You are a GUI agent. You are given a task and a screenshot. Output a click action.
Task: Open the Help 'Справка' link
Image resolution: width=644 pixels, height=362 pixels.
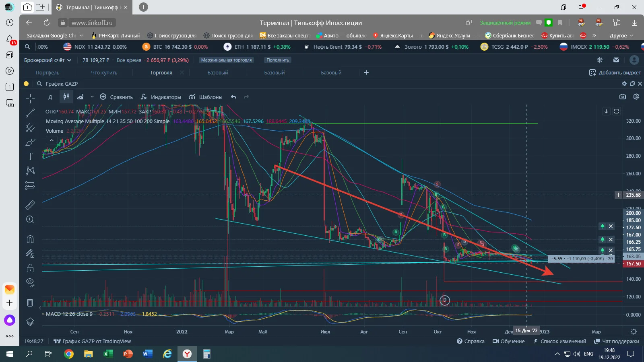point(471,341)
